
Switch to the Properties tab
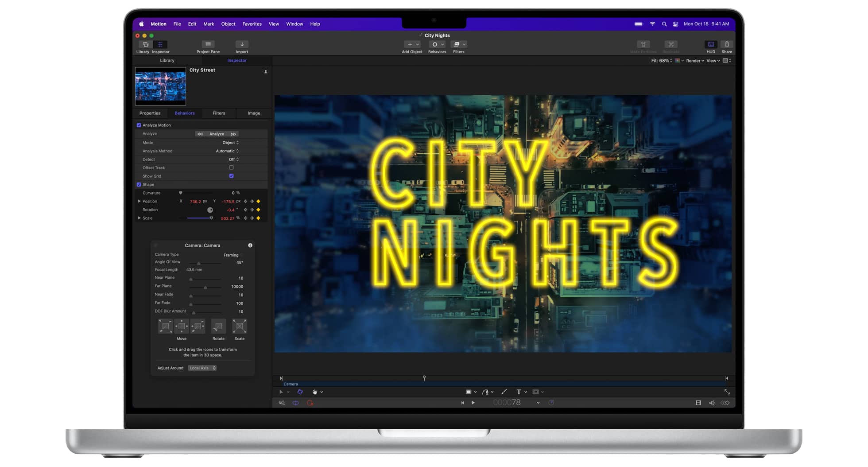[150, 113]
